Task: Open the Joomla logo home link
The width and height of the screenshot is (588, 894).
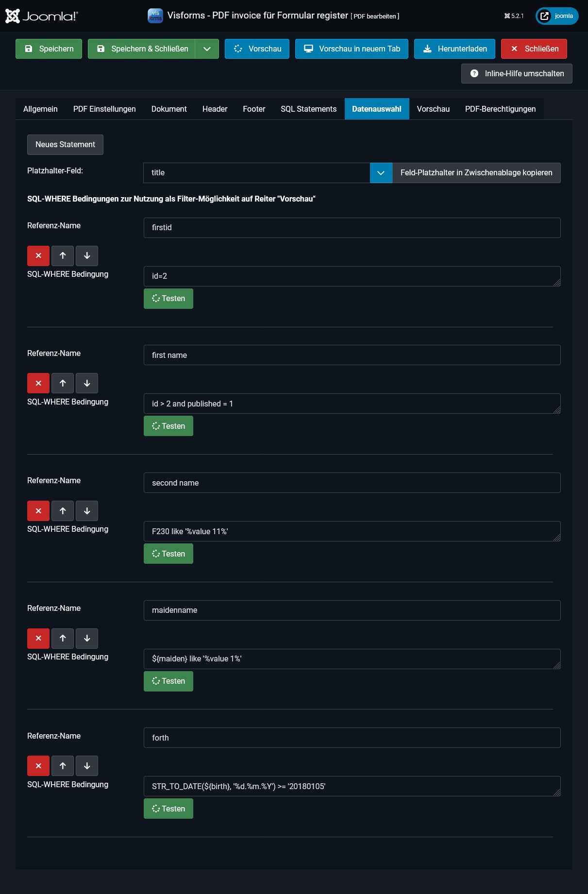Action: coord(42,16)
